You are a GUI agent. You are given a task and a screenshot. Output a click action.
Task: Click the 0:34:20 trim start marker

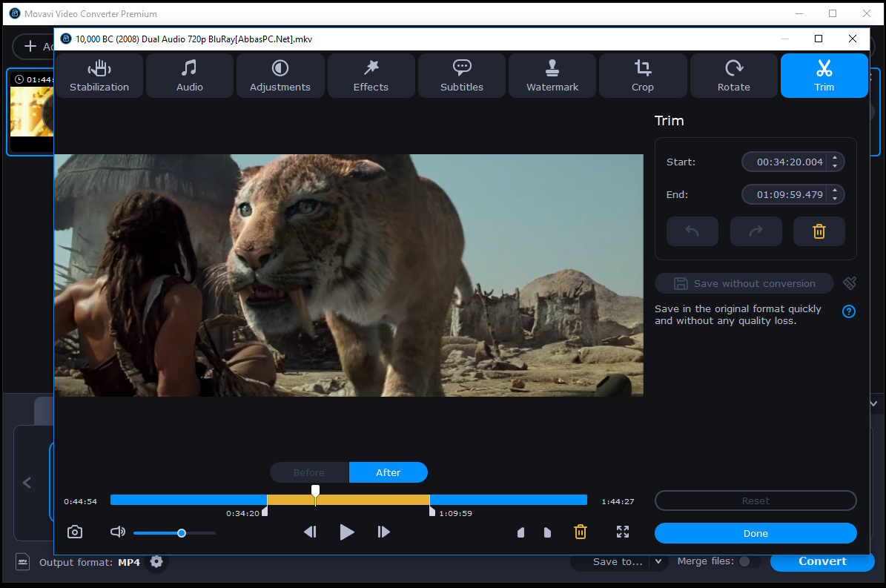tap(265, 512)
